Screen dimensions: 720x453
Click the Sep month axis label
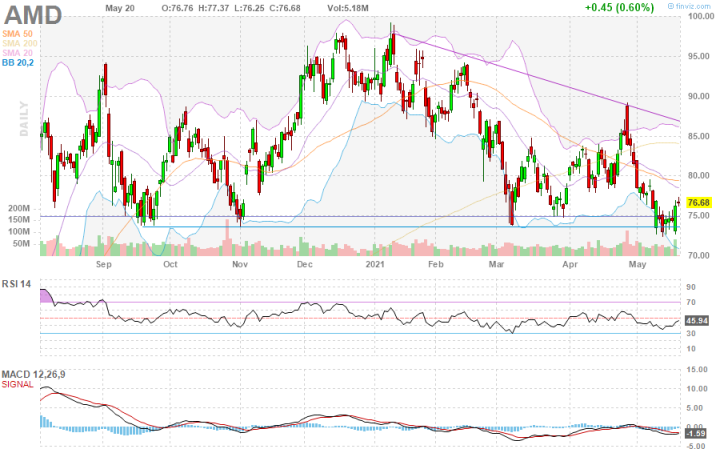103,264
